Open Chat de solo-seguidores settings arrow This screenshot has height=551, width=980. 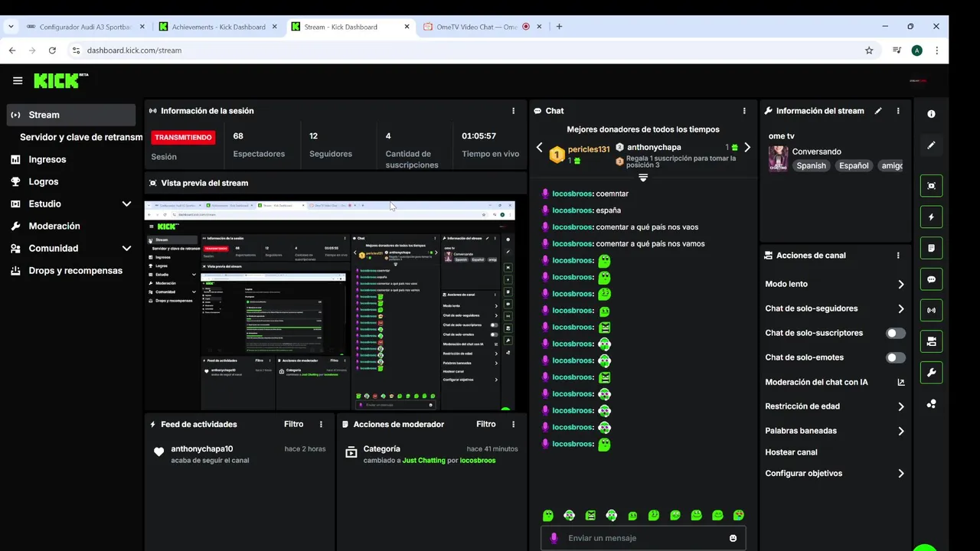(901, 309)
